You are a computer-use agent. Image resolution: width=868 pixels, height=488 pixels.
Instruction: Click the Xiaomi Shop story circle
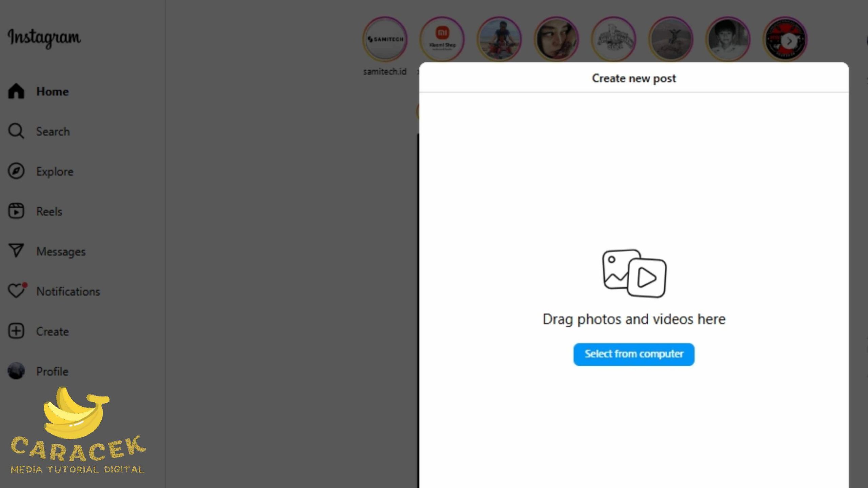tap(442, 39)
